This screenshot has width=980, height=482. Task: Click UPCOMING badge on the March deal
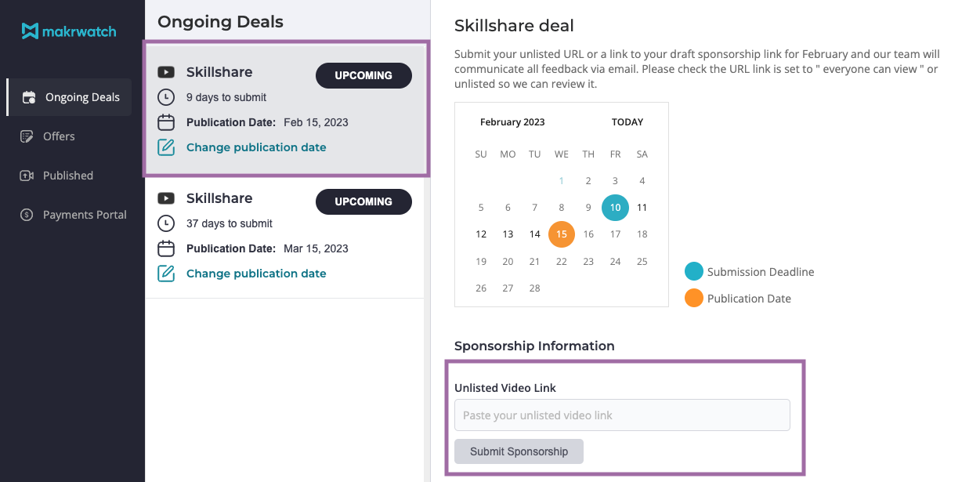(x=363, y=201)
